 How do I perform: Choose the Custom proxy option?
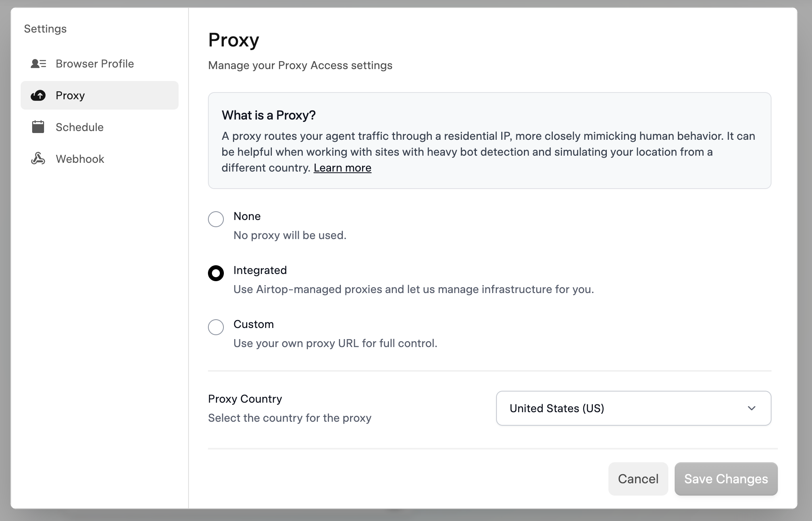[216, 327]
